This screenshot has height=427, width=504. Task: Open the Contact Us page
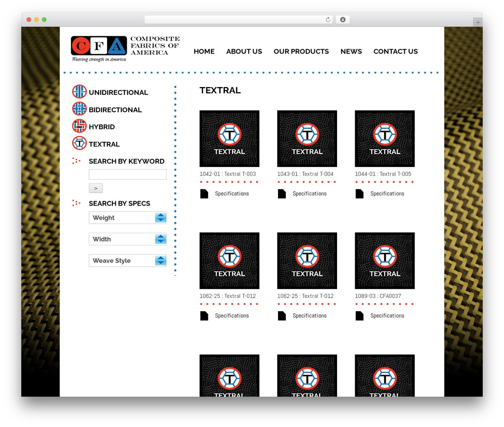pyautogui.click(x=395, y=52)
